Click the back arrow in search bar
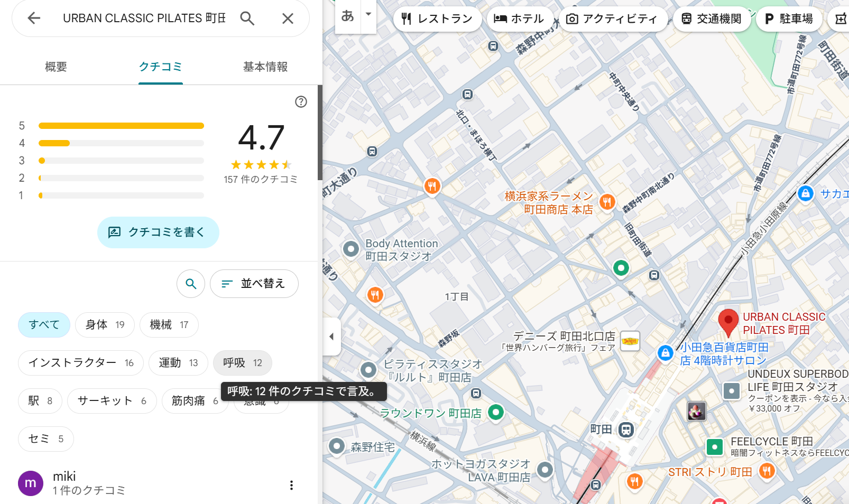Image resolution: width=849 pixels, height=504 pixels. [x=34, y=18]
